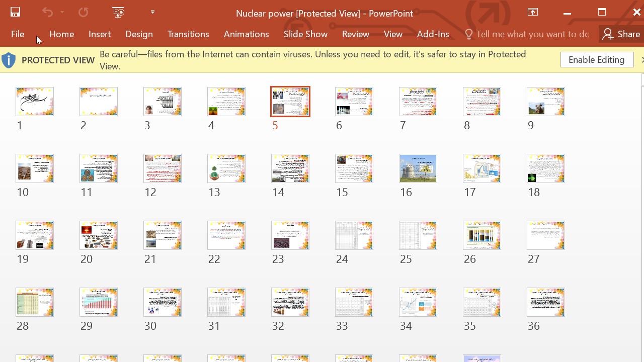Select slide 12 thumbnail
The width and height of the screenshot is (644, 362).
click(x=163, y=168)
